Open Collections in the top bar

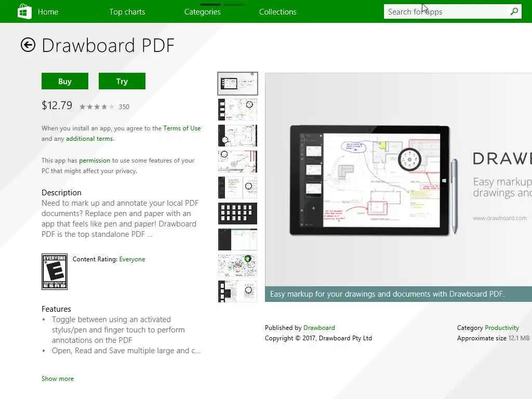click(x=278, y=12)
